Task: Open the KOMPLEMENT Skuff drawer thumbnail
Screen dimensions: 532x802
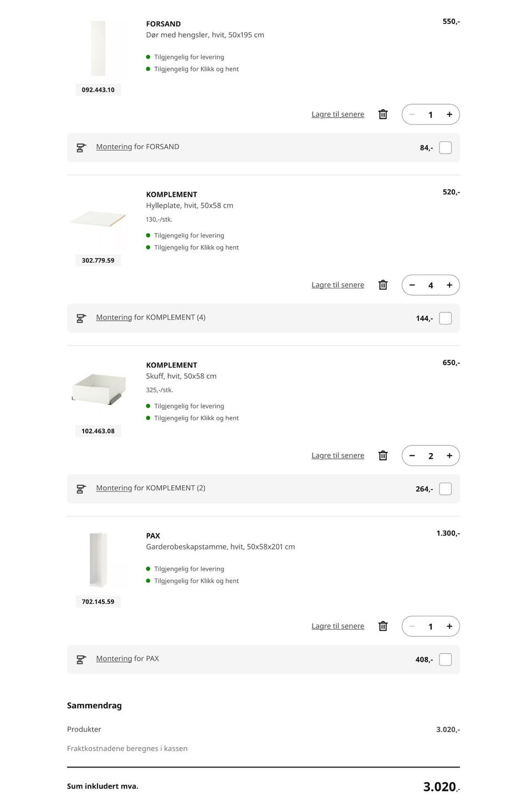Action: tap(98, 388)
